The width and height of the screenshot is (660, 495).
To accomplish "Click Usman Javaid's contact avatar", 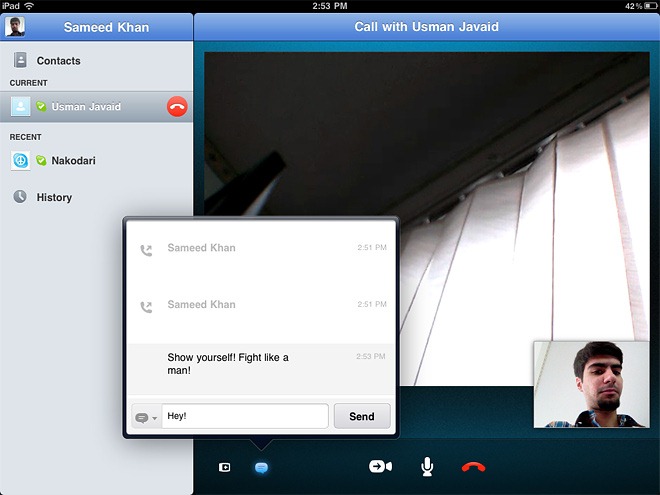I will click(x=20, y=107).
